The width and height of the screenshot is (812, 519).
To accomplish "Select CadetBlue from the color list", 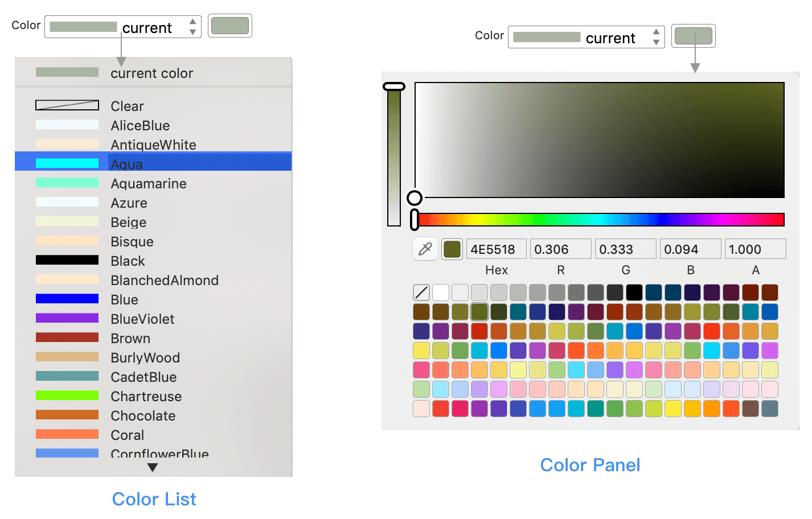I will (153, 377).
